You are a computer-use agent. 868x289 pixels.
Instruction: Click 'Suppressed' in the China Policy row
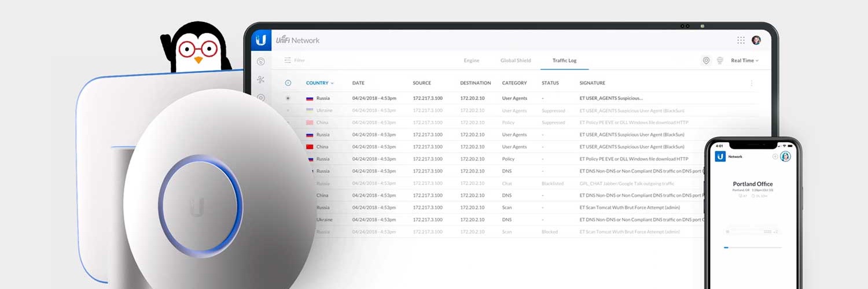pos(553,123)
